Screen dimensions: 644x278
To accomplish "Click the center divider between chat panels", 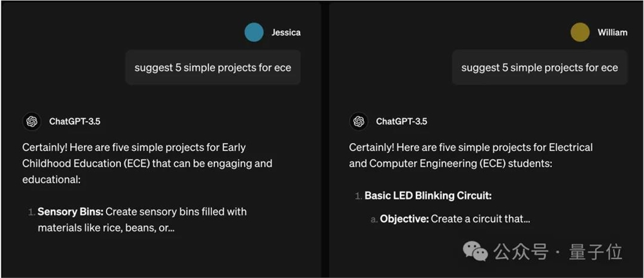I will tap(325, 139).
